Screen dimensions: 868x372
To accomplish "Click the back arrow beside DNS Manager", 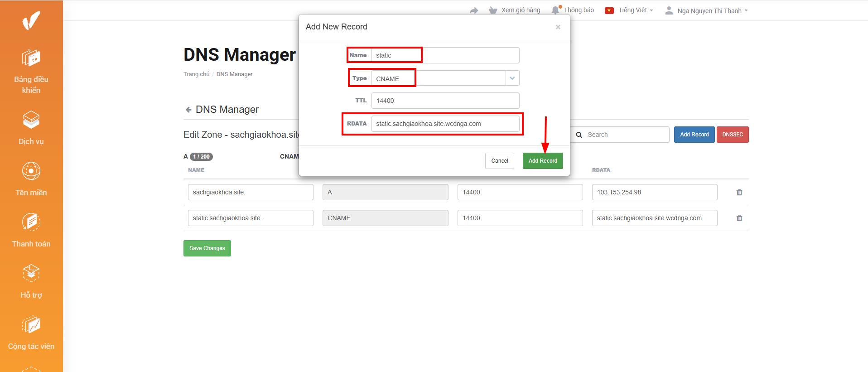I will pyautogui.click(x=188, y=110).
